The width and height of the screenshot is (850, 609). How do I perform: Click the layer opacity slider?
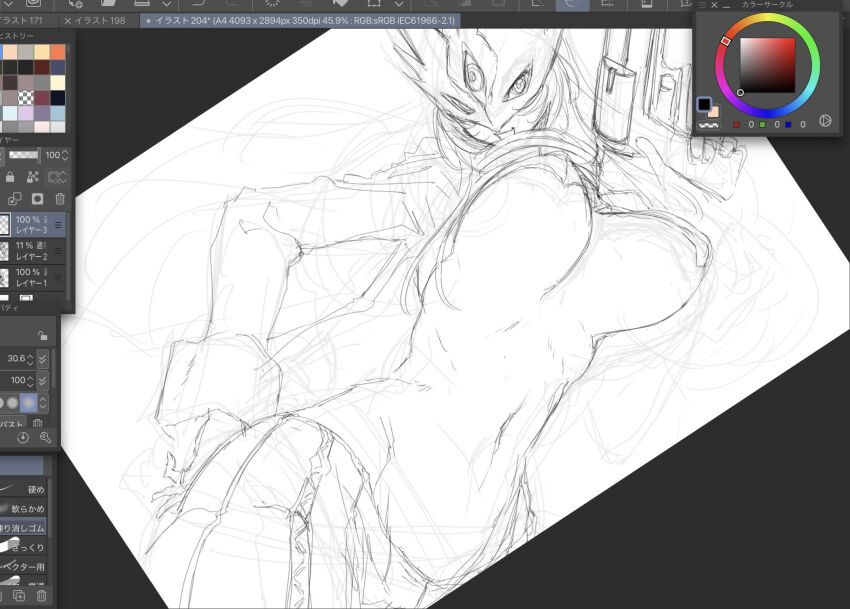[24, 155]
